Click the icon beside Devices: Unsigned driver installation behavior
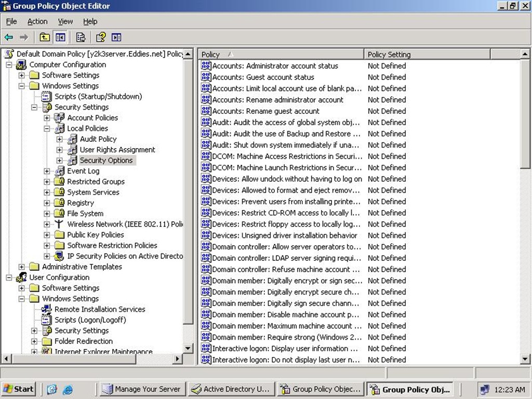 pos(206,235)
